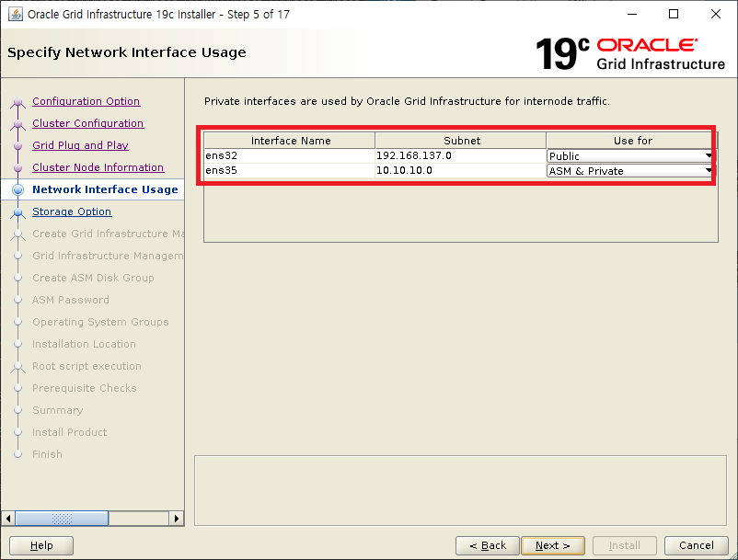Image resolution: width=738 pixels, height=560 pixels.
Task: Go back with the Back button
Action: [488, 545]
